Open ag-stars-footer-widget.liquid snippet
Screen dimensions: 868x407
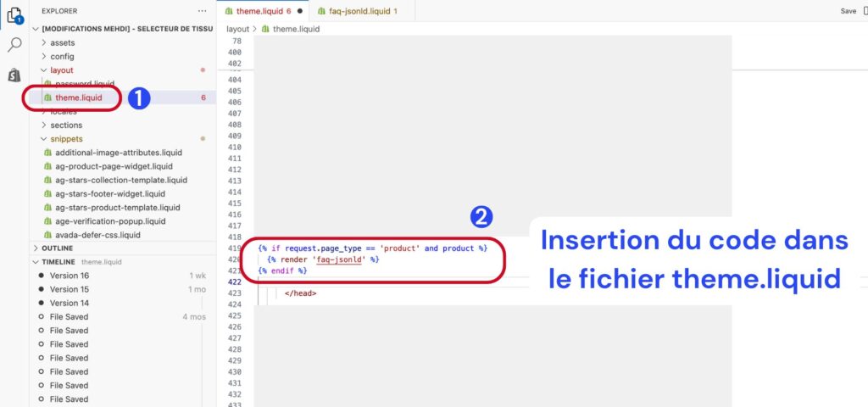[x=110, y=194]
